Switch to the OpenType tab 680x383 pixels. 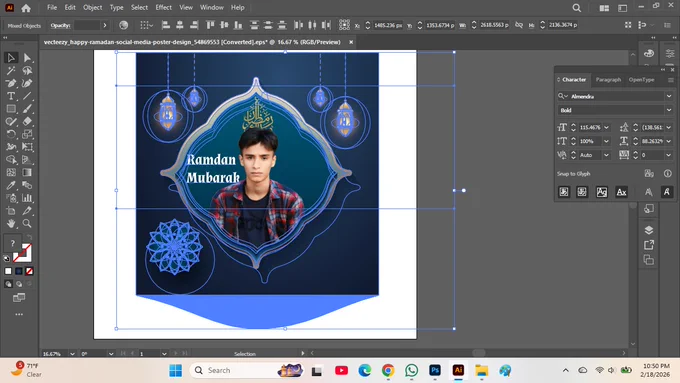pos(641,80)
